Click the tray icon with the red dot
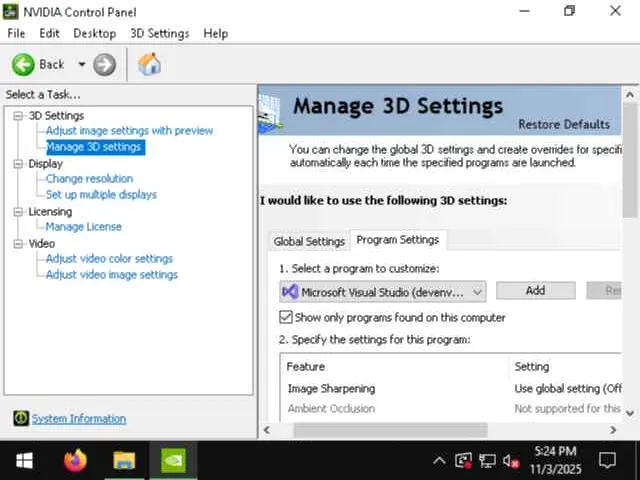Screen dimensions: 640x480 (x=463, y=461)
